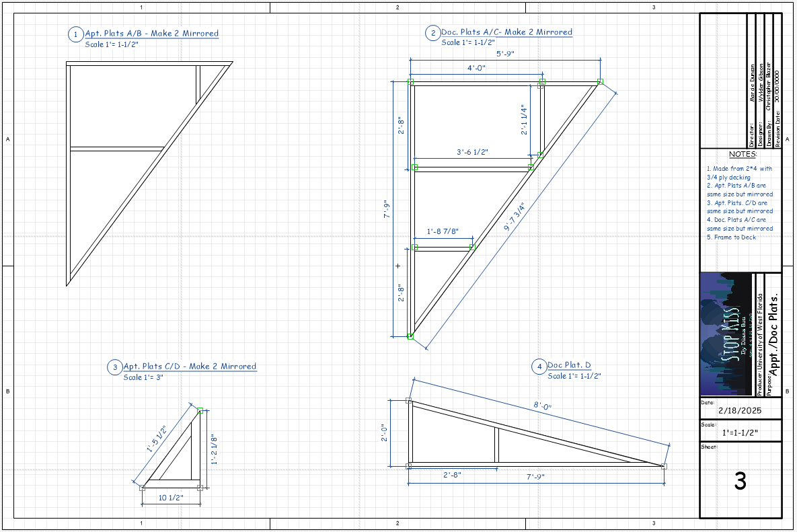The height and width of the screenshot is (532, 797).
Task: Select the "Apt. Plats C/D - Make 2 Mirrored" title
Action: click(x=190, y=367)
